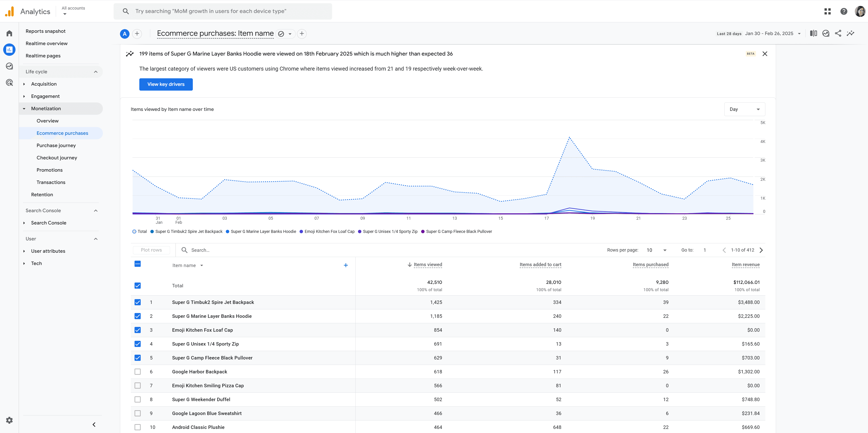Click View key drivers button
The image size is (868, 433).
pos(166,84)
